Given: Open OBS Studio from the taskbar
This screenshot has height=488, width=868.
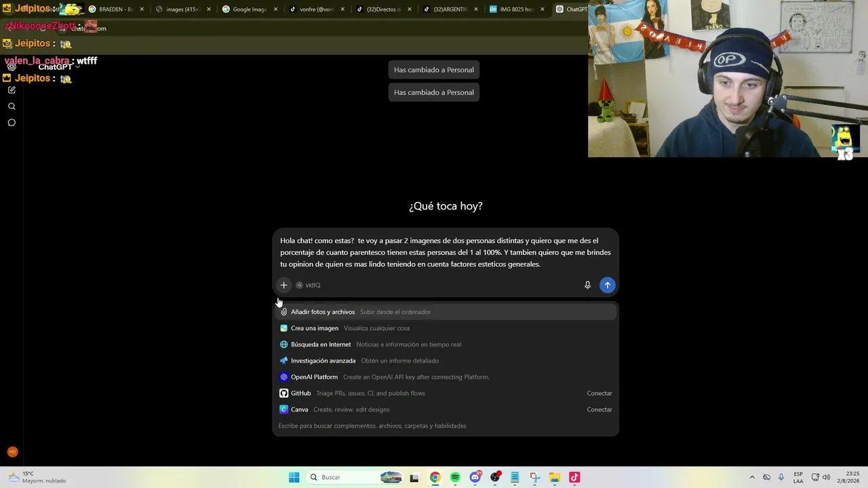Looking at the screenshot, I should coord(495,477).
